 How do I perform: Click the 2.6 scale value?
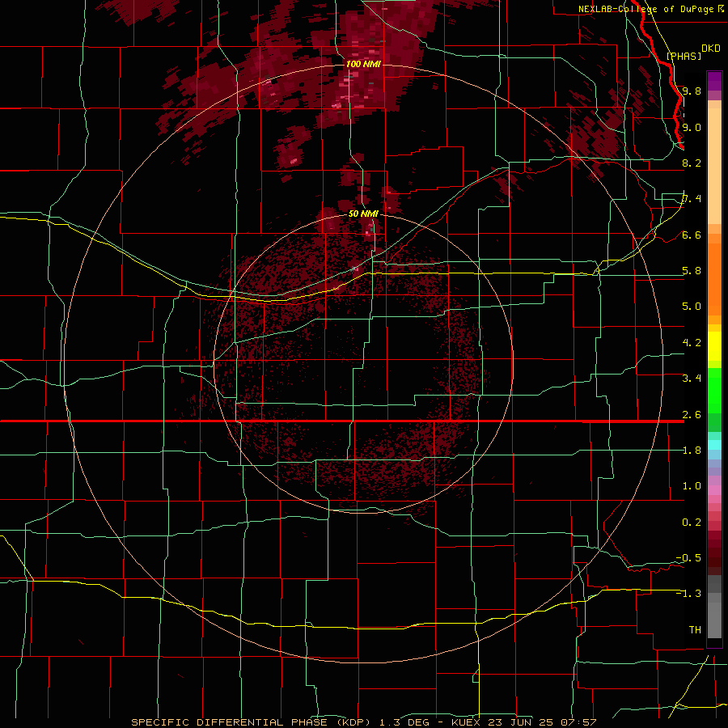point(692,415)
